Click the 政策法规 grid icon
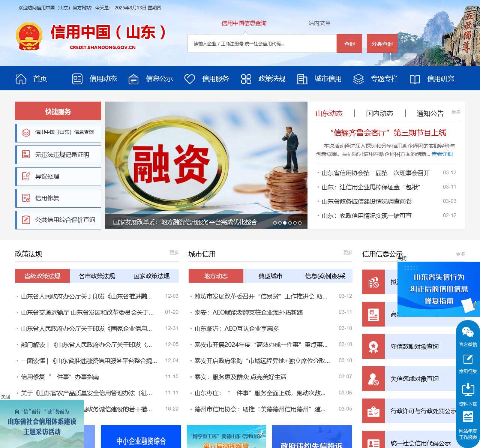480x448 pixels. pos(246,79)
